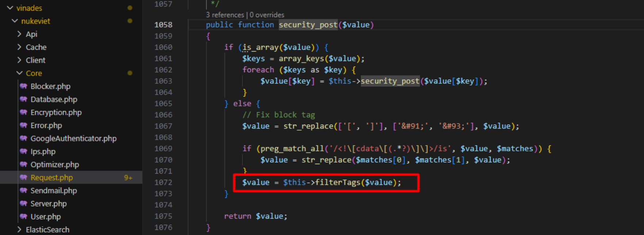
Task: Expand the Api folder
Action: point(19,34)
